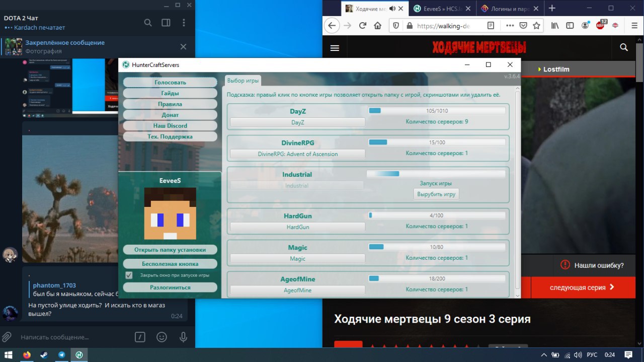Open the website hamburger menu
Viewport: 644px width, 362px height.
tap(335, 48)
